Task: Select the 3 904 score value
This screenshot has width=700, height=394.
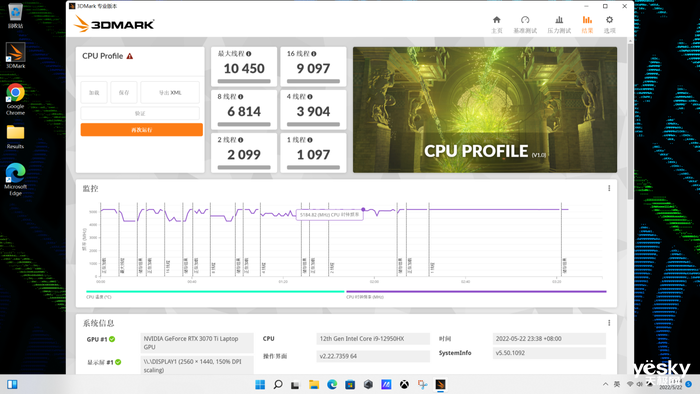Action: (x=313, y=112)
